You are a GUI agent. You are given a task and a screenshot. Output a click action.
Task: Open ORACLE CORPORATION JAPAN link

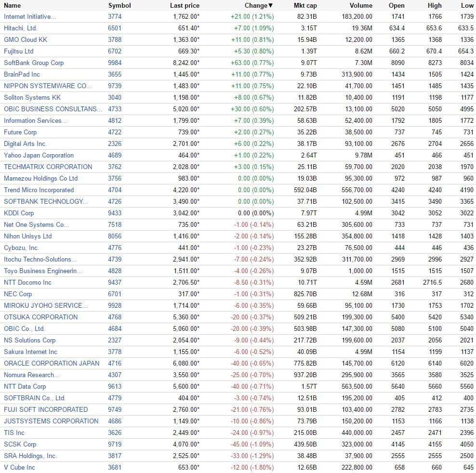pyautogui.click(x=52, y=363)
